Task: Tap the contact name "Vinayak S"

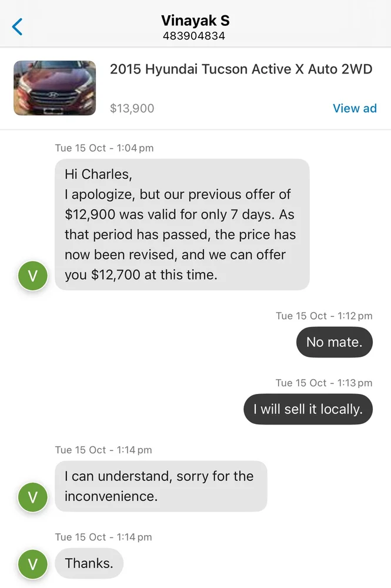Action: pos(195,21)
